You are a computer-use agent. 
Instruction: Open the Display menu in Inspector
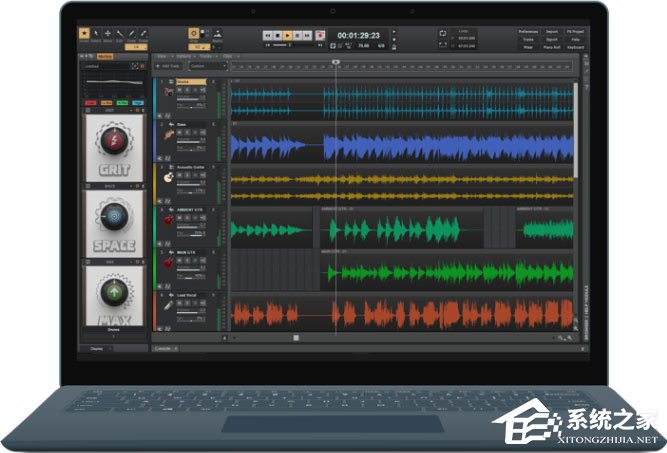tap(97, 349)
